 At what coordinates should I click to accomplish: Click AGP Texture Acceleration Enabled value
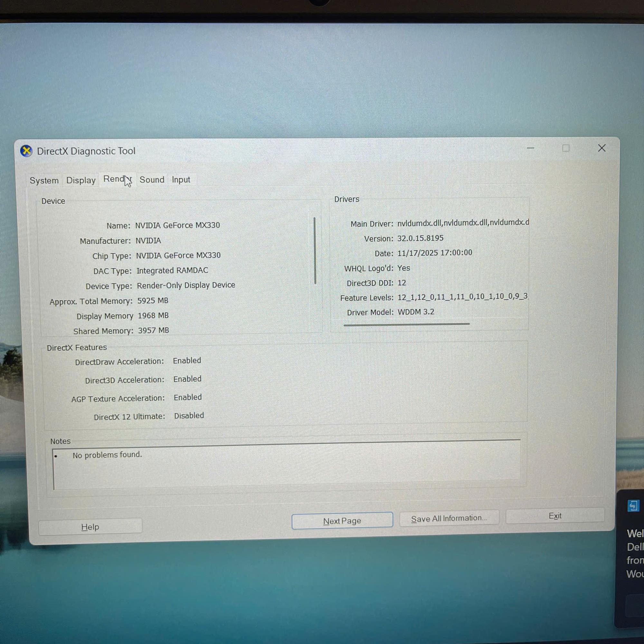coord(188,397)
